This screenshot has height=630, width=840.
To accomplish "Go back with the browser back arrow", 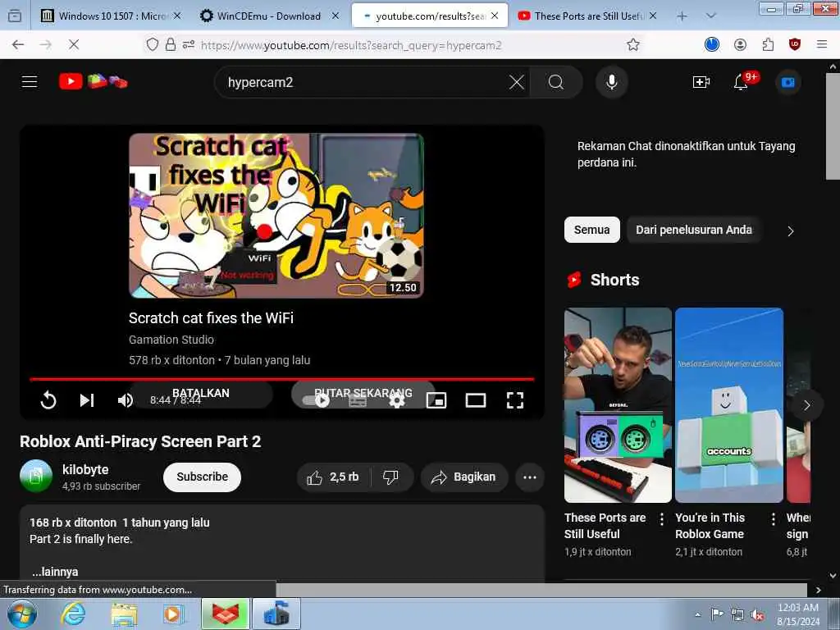I will click(x=18, y=44).
